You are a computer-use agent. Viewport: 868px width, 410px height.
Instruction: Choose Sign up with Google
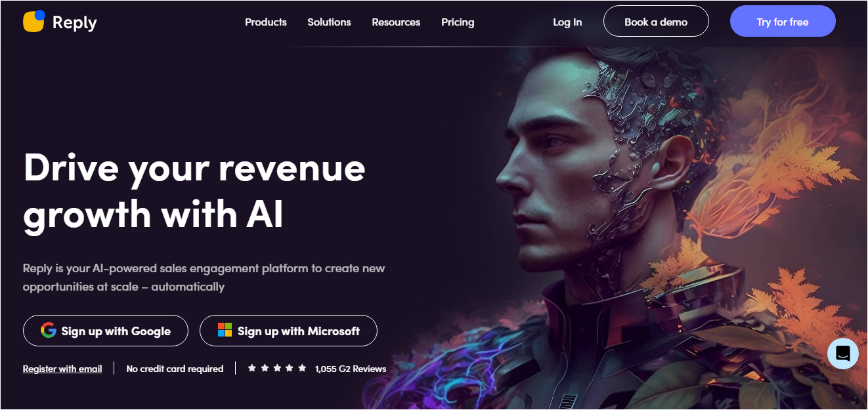tap(106, 331)
